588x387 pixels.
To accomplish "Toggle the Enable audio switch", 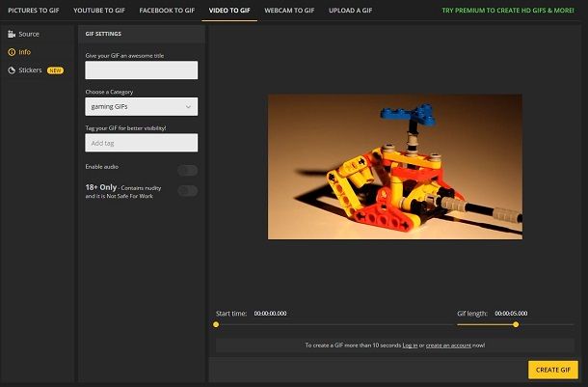I will point(187,170).
